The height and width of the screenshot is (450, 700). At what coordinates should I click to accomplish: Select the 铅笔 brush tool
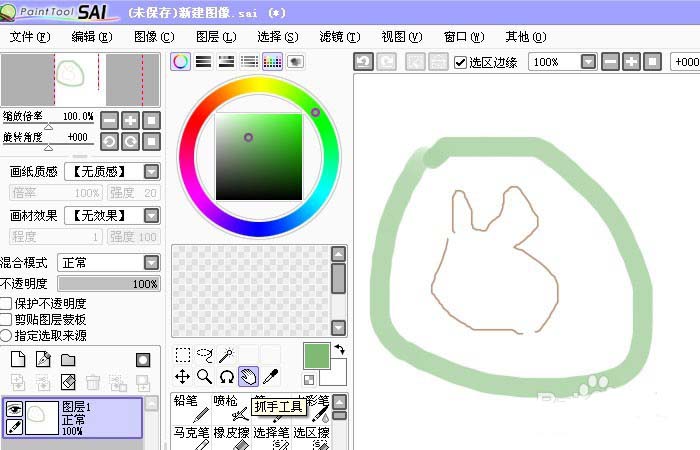tap(191, 408)
